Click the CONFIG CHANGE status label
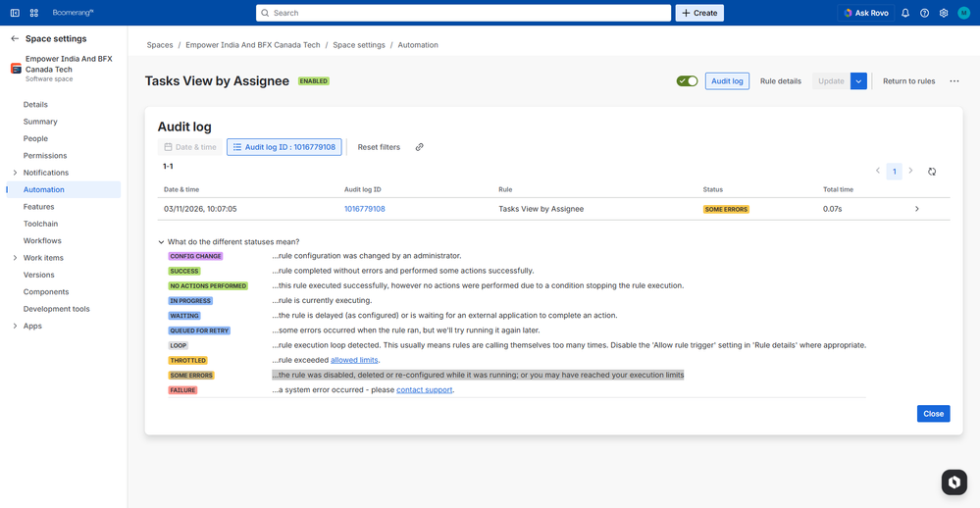Image resolution: width=980 pixels, height=508 pixels. coord(195,256)
